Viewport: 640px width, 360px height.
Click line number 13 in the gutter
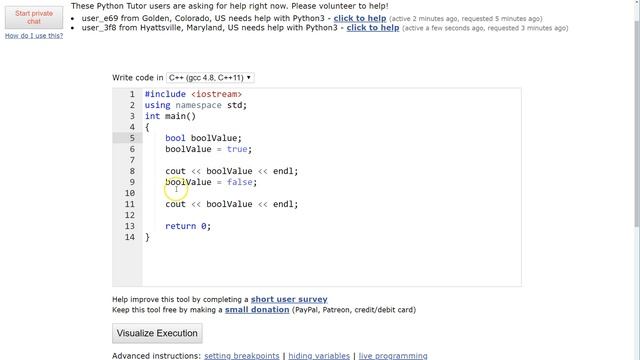pyautogui.click(x=130, y=226)
